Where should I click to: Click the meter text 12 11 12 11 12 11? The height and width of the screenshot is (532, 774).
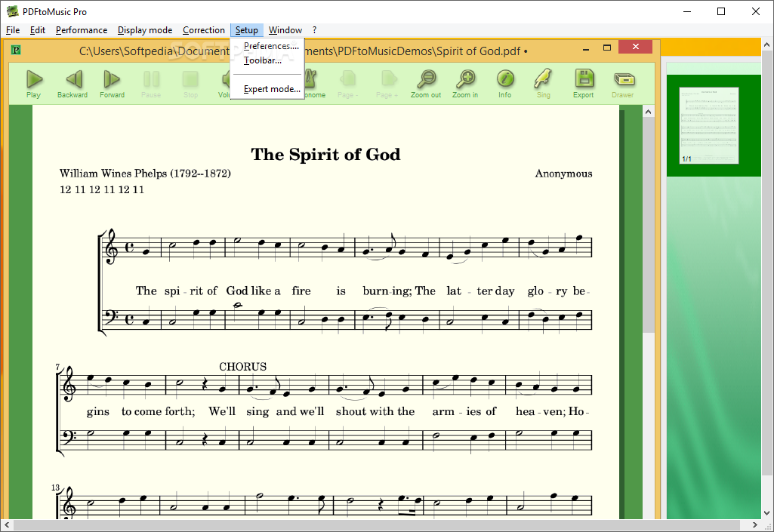(x=102, y=189)
